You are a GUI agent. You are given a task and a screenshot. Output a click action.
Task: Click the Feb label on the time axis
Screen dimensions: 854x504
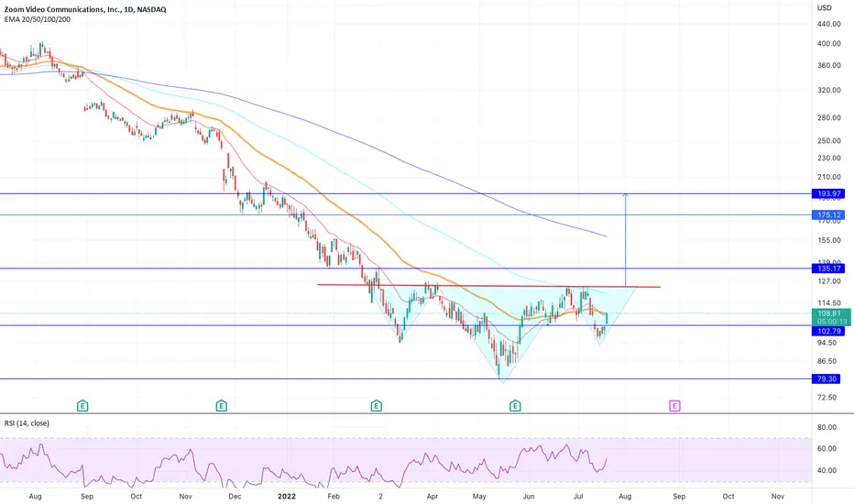coord(334,497)
